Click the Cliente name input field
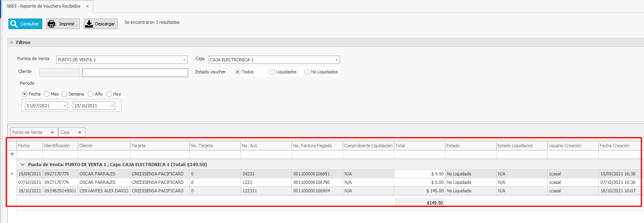The width and height of the screenshot is (644, 223). point(135,73)
